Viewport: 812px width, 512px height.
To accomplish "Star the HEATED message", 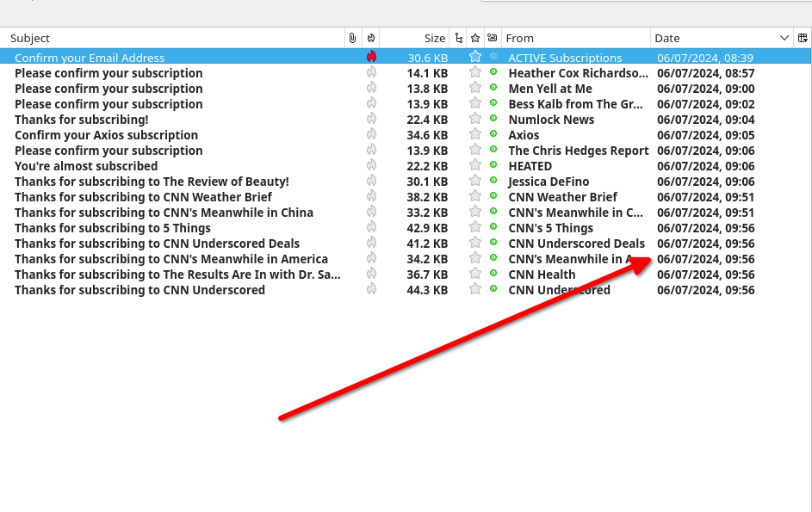I will click(x=475, y=165).
